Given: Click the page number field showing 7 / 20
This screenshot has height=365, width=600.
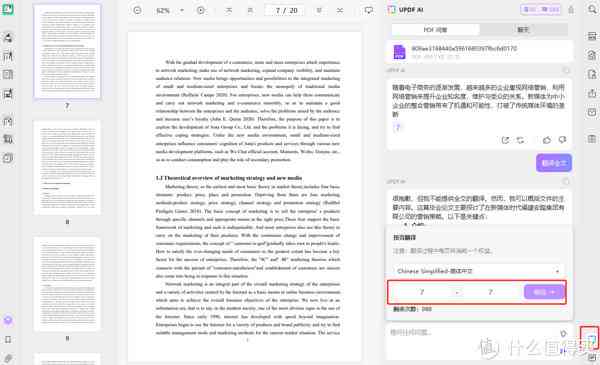Looking at the screenshot, I should [x=286, y=10].
